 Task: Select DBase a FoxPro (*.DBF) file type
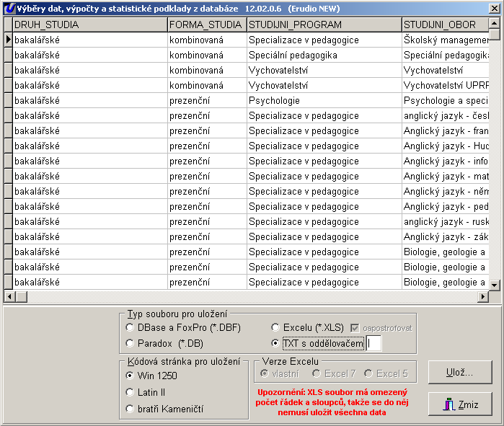coord(131,328)
